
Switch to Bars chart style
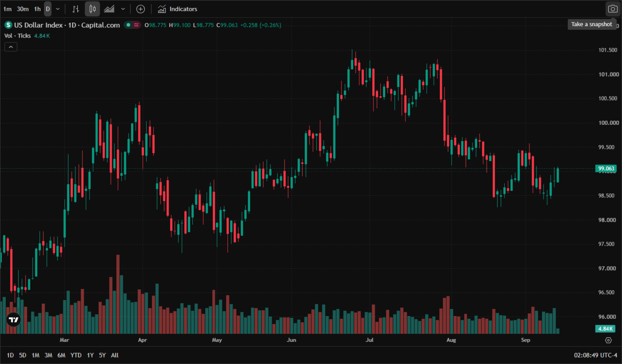pos(76,9)
